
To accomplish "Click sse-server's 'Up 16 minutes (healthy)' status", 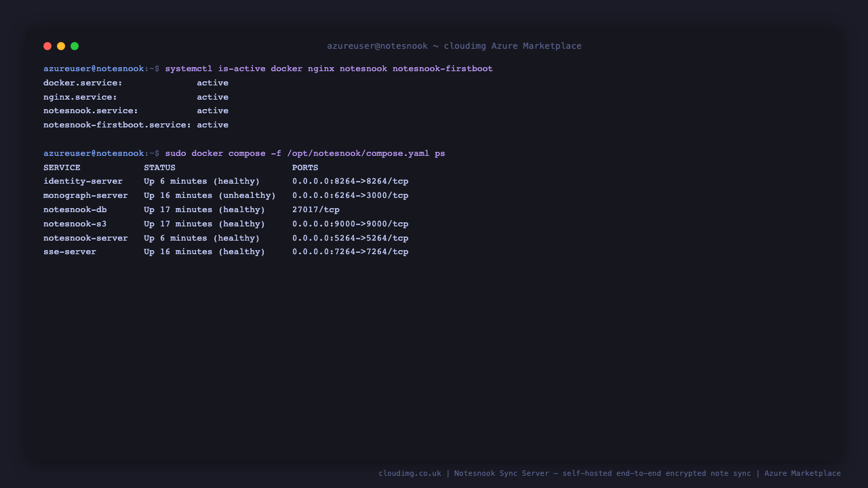I will 205,252.
